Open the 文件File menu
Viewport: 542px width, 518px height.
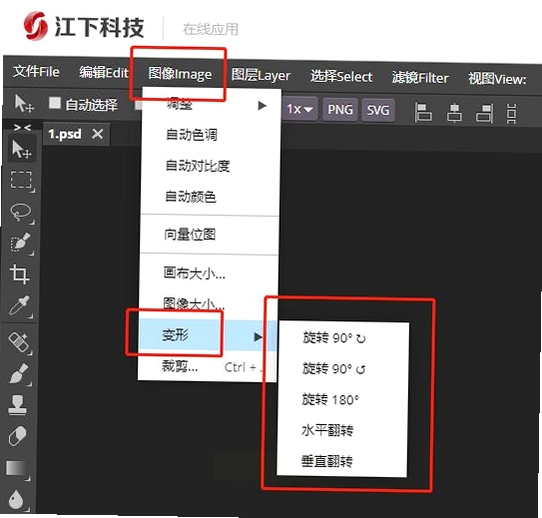point(36,72)
